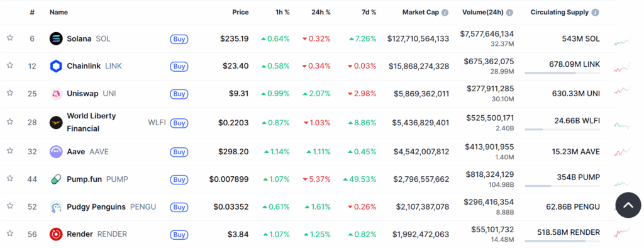Open the Market Cap info tooltip icon
This screenshot has width=644, height=248.
point(445,13)
